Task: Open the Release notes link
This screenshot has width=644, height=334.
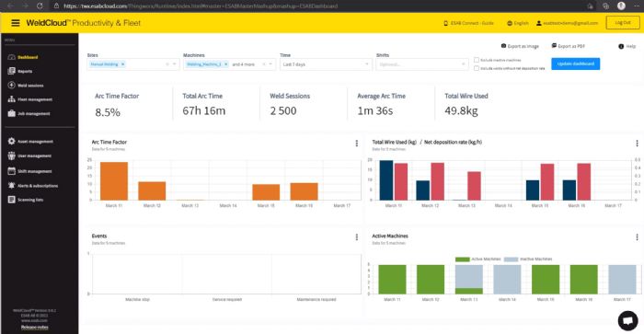Action: pos(35,327)
